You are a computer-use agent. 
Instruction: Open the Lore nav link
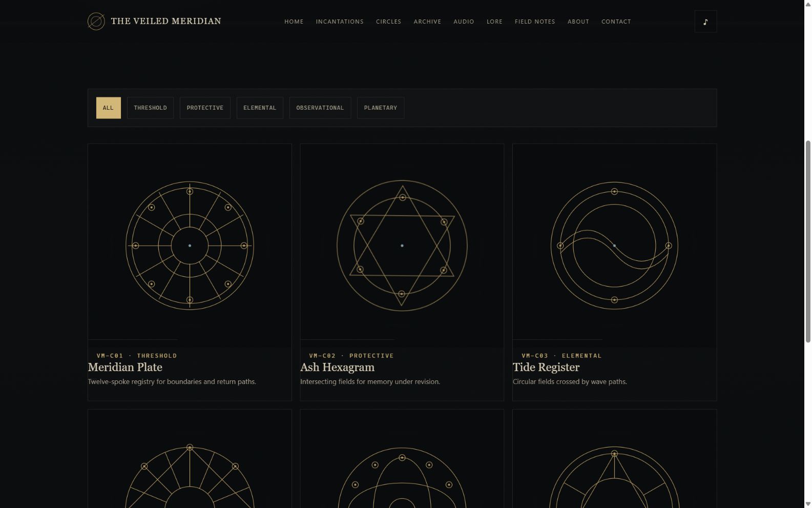coord(494,22)
